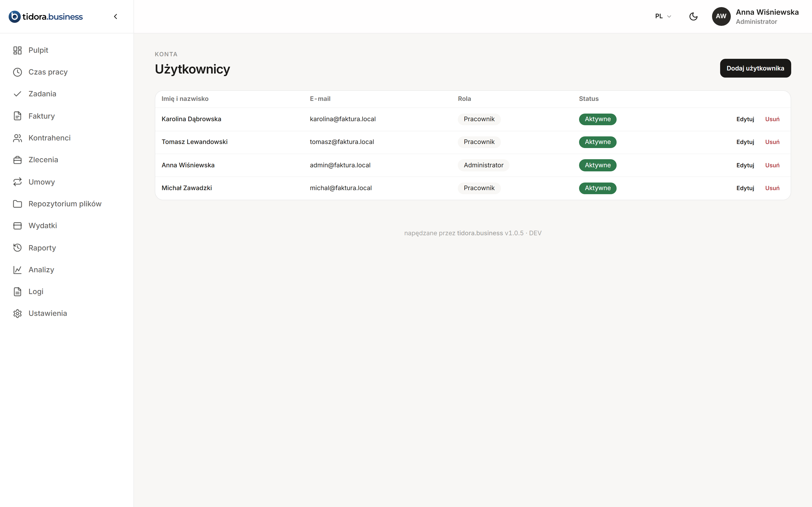Edit Karolina Dąbrowska's account via Edytuj
The width and height of the screenshot is (812, 507).
[x=745, y=119]
